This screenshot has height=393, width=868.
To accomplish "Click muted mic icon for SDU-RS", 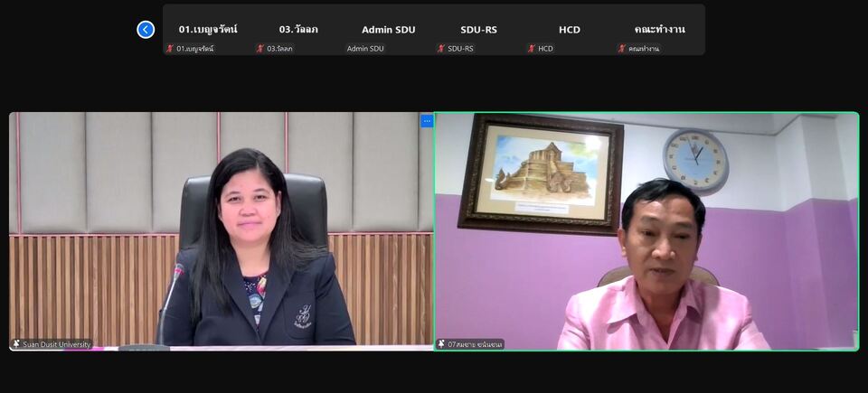I will click(x=441, y=49).
